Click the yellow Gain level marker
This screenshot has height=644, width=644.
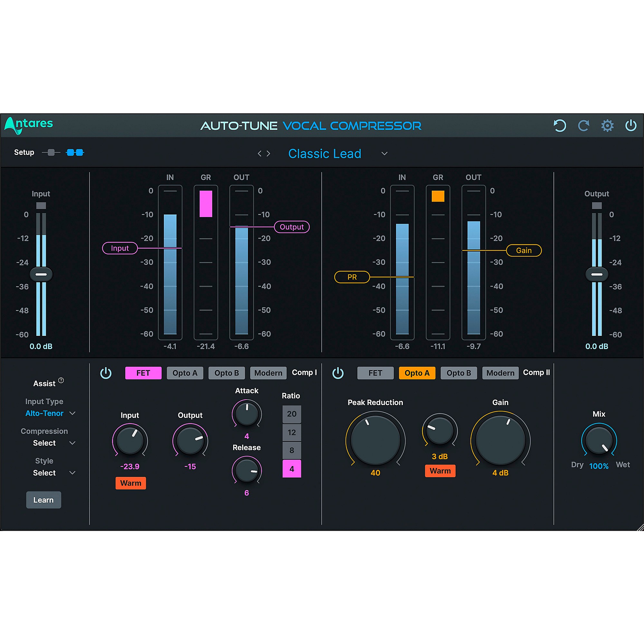524,250
